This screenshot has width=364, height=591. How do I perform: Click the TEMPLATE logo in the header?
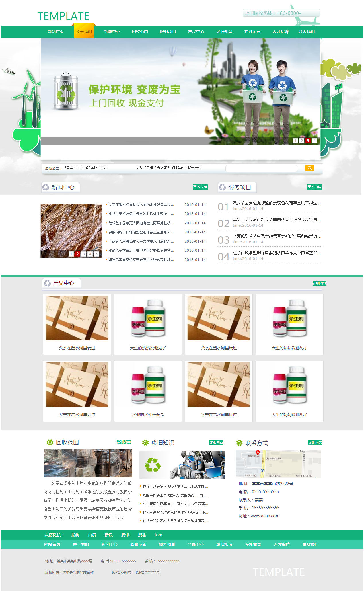coord(63,16)
